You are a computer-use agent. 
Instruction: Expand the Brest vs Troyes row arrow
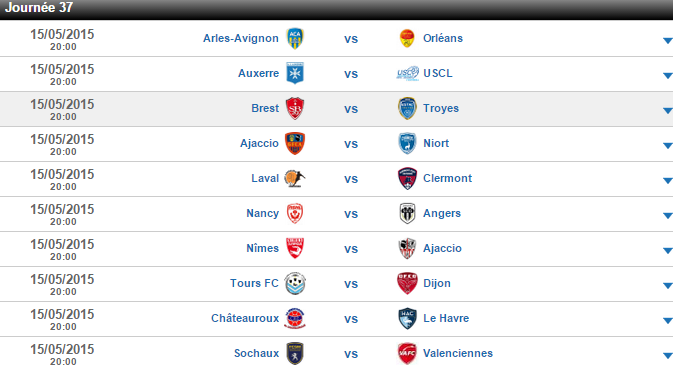(x=667, y=111)
